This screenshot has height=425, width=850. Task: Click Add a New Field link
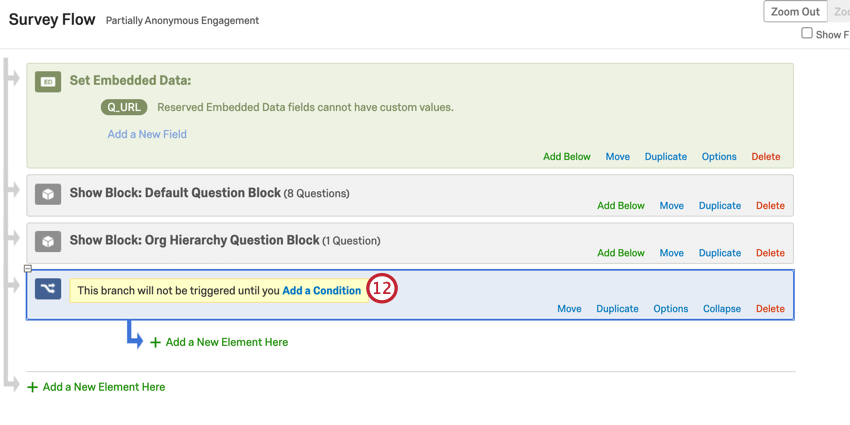click(147, 134)
